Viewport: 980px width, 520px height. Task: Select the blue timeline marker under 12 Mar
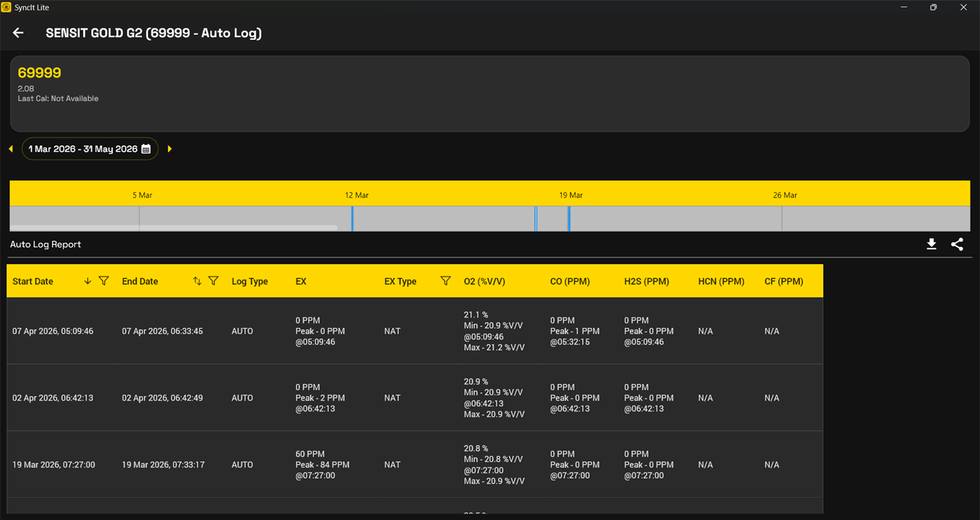pos(352,218)
